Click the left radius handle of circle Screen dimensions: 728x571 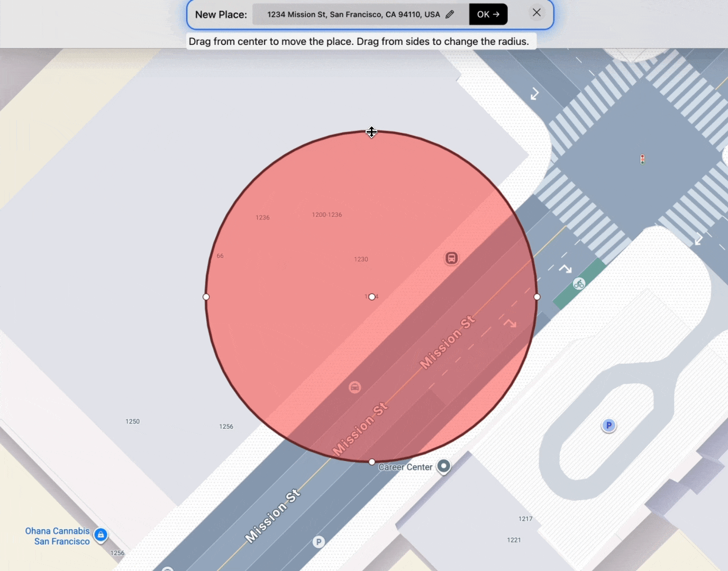(x=206, y=297)
